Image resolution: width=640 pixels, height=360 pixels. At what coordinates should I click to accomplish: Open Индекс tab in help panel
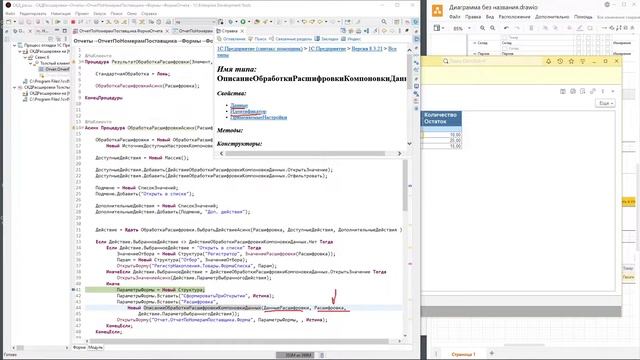[x=351, y=39]
